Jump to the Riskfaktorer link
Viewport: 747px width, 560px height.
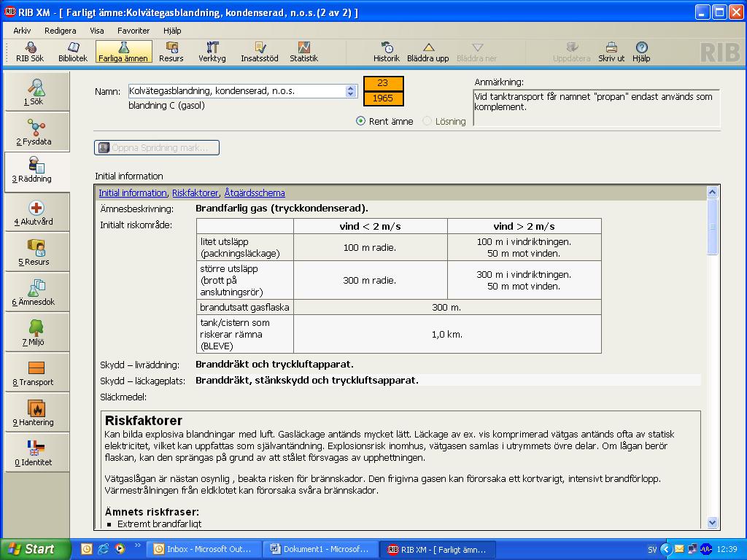195,192
